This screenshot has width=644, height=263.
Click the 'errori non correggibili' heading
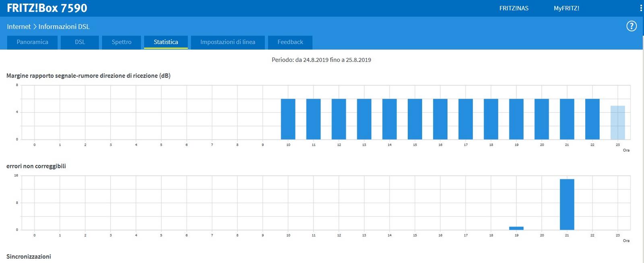pyautogui.click(x=36, y=166)
